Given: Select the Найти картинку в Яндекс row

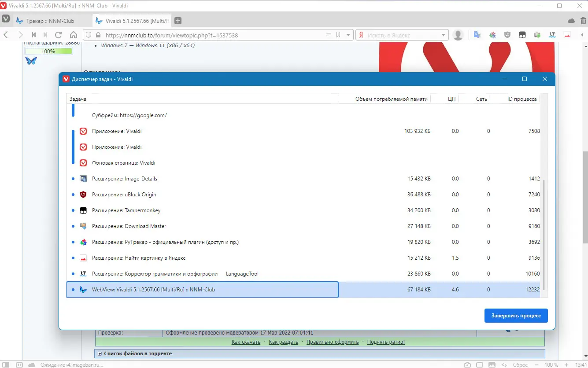Looking at the screenshot, I should pos(303,258).
